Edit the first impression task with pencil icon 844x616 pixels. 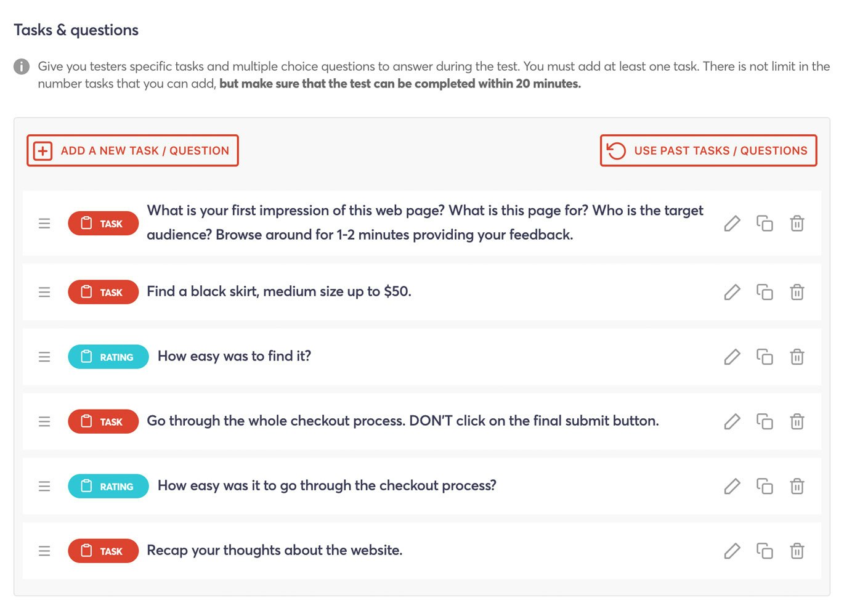pos(732,224)
